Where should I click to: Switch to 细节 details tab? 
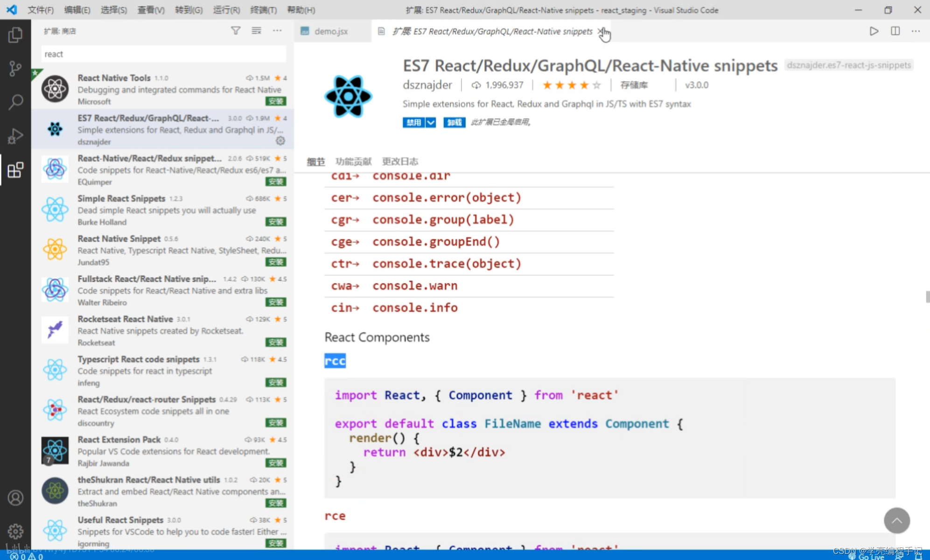[x=316, y=161]
